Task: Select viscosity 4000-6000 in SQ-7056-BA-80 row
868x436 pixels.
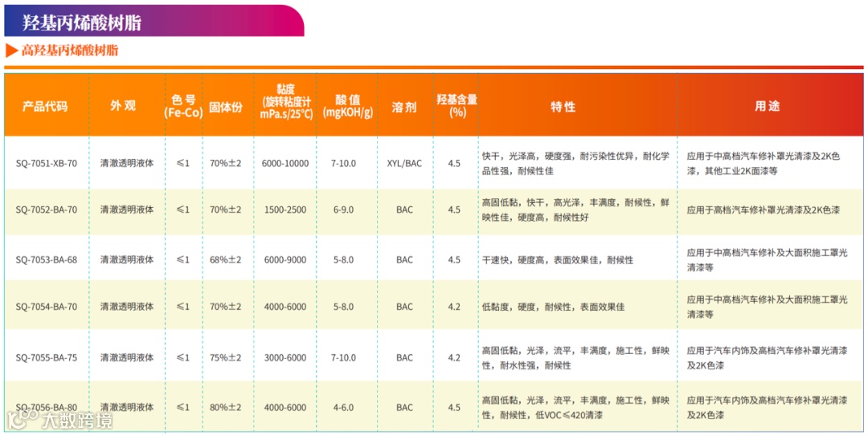Action: click(x=285, y=408)
